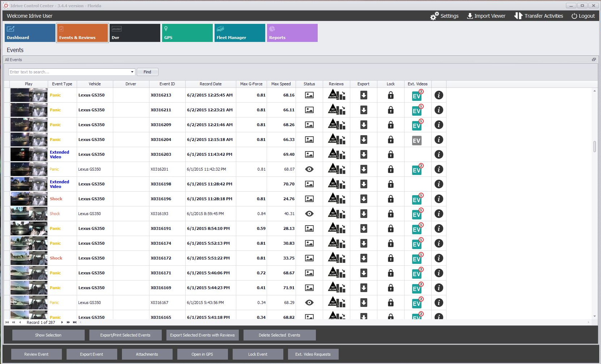Restore the All Events panel window
601x364 pixels.
coord(594,60)
